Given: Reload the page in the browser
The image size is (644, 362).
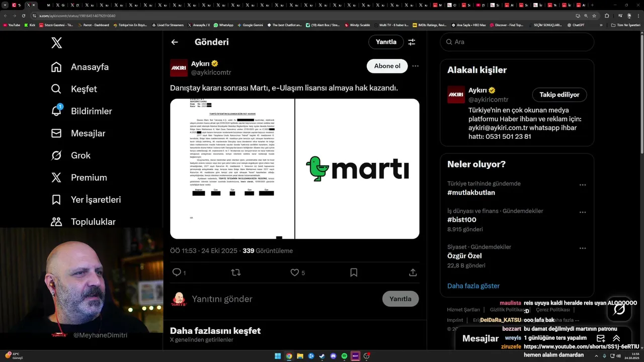Looking at the screenshot, I should pos(23,16).
